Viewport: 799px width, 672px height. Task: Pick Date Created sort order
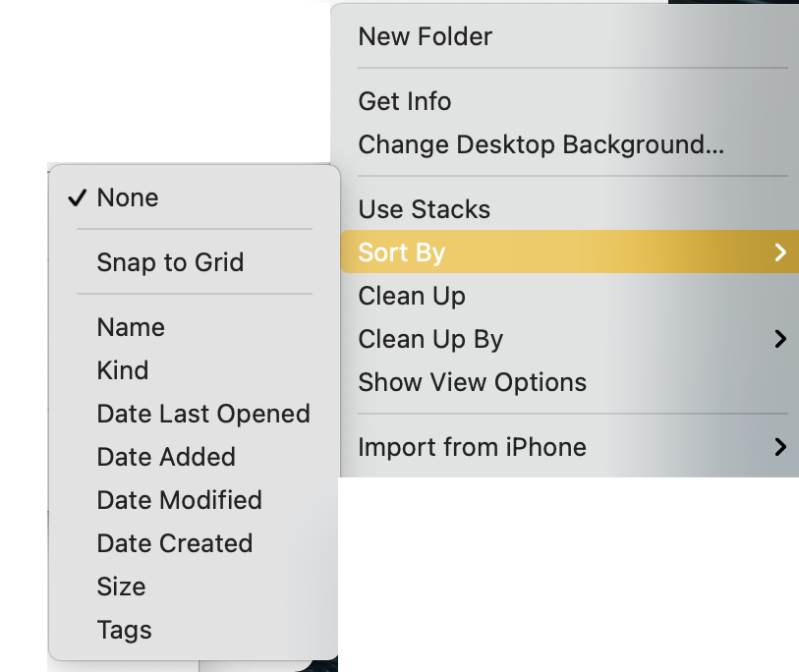tap(175, 544)
